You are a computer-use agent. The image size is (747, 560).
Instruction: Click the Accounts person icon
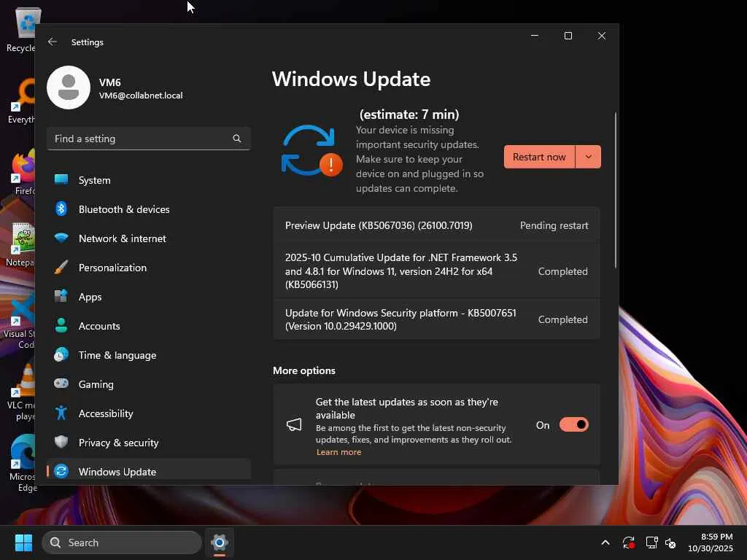pyautogui.click(x=61, y=325)
